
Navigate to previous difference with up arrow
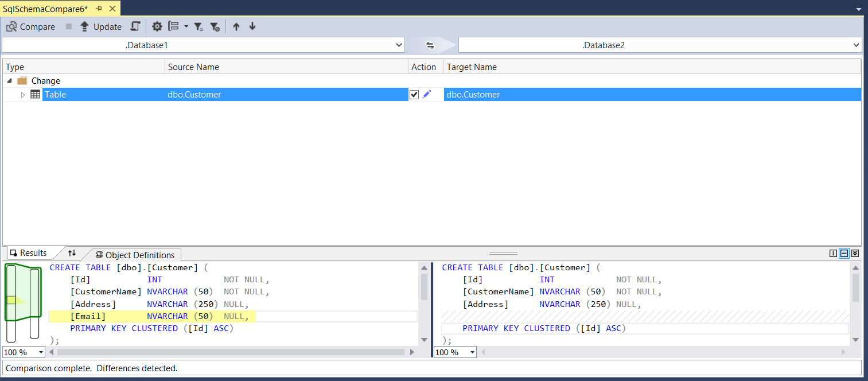tap(236, 26)
